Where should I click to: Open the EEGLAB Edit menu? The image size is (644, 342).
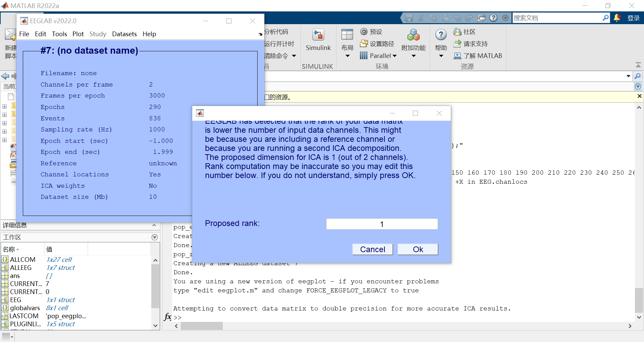click(x=41, y=34)
